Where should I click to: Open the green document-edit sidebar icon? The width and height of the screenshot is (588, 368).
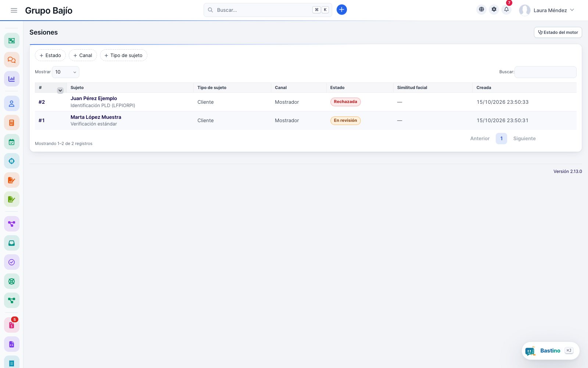click(x=12, y=199)
